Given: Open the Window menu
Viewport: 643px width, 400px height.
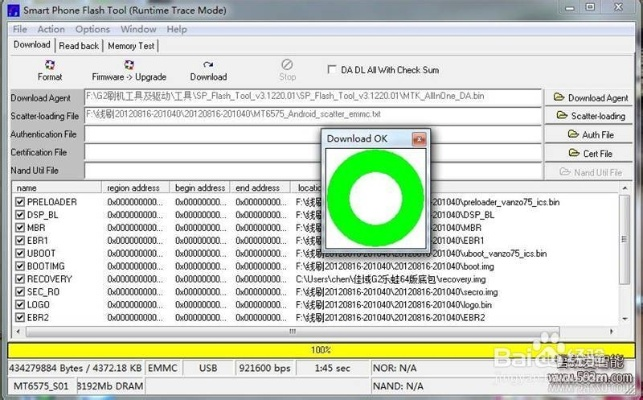Looking at the screenshot, I should (x=138, y=29).
